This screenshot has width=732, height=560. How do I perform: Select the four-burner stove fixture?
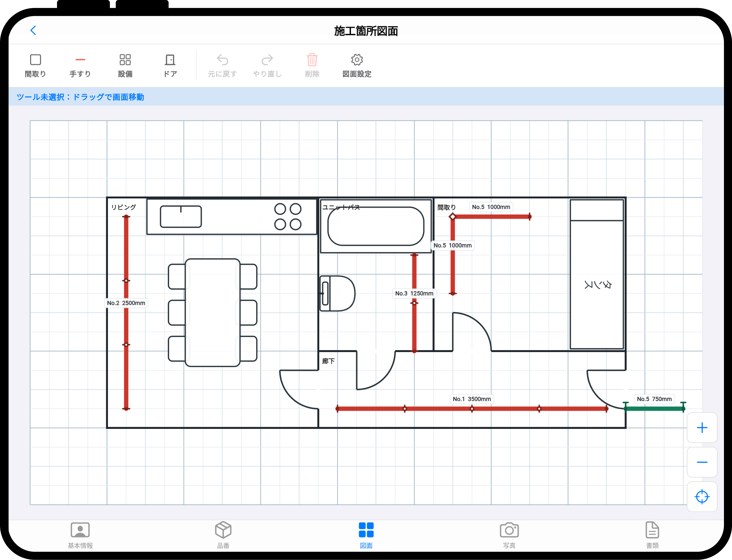288,217
